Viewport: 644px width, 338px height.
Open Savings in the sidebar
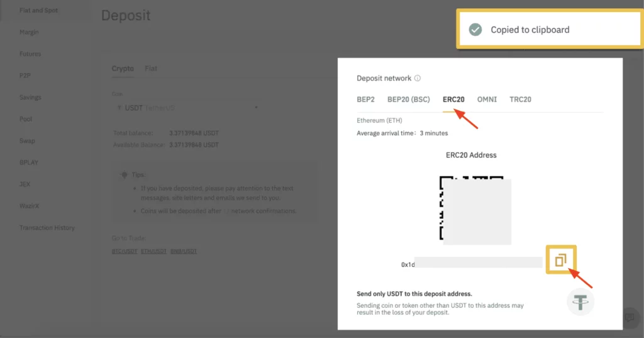tap(30, 98)
